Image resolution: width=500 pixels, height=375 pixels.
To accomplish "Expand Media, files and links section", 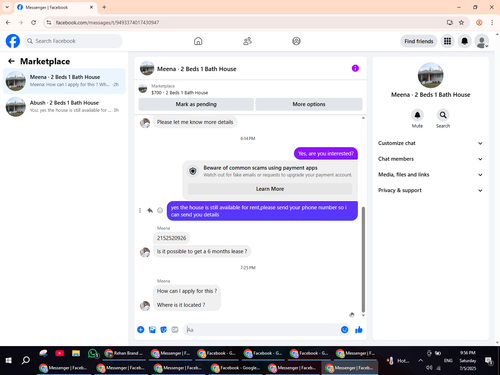I will (430, 174).
